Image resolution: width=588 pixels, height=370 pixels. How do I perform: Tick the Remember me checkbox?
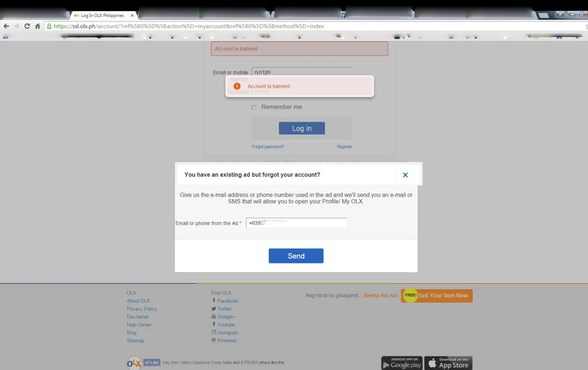(254, 107)
